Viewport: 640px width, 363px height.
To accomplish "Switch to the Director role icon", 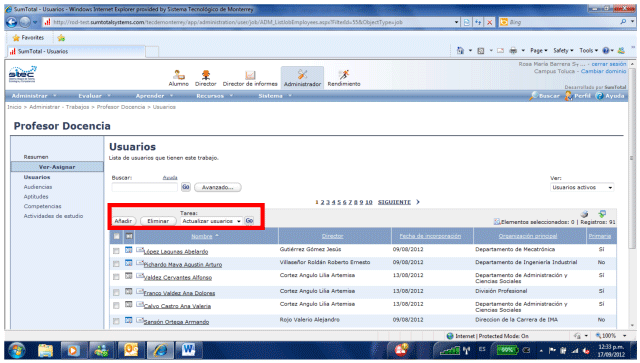I will click(205, 75).
